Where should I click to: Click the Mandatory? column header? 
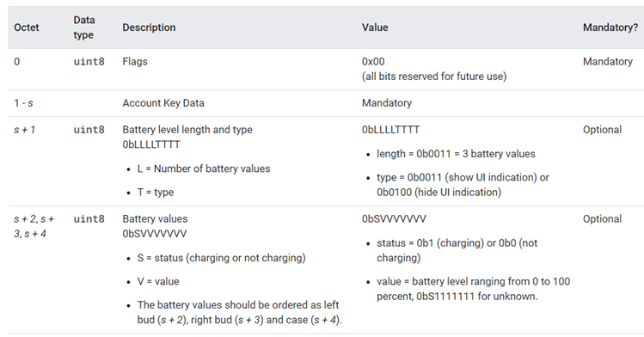coord(610,28)
